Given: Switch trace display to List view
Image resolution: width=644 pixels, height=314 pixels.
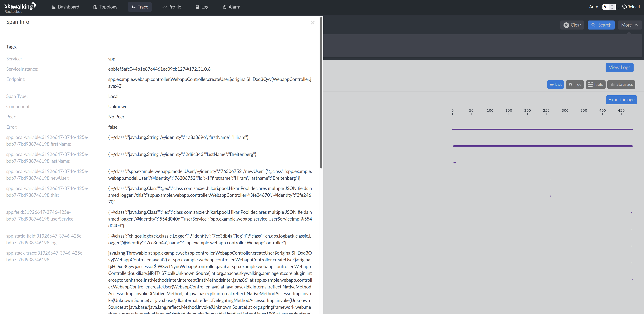Looking at the screenshot, I should 555,84.
